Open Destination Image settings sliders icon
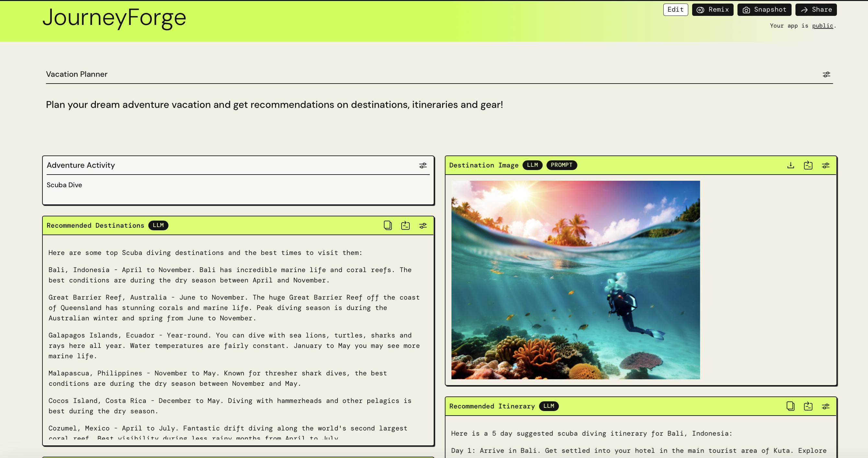 point(825,165)
